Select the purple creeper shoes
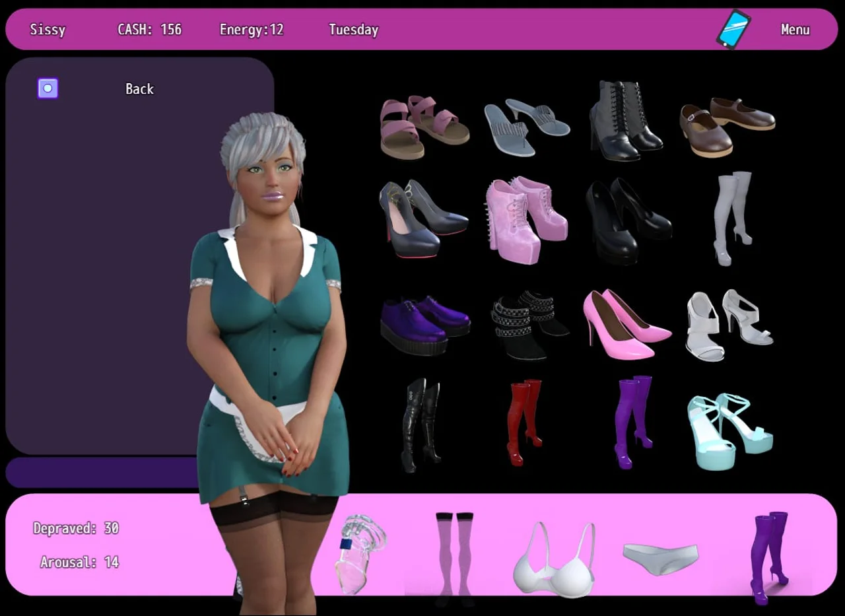 pyautogui.click(x=424, y=325)
